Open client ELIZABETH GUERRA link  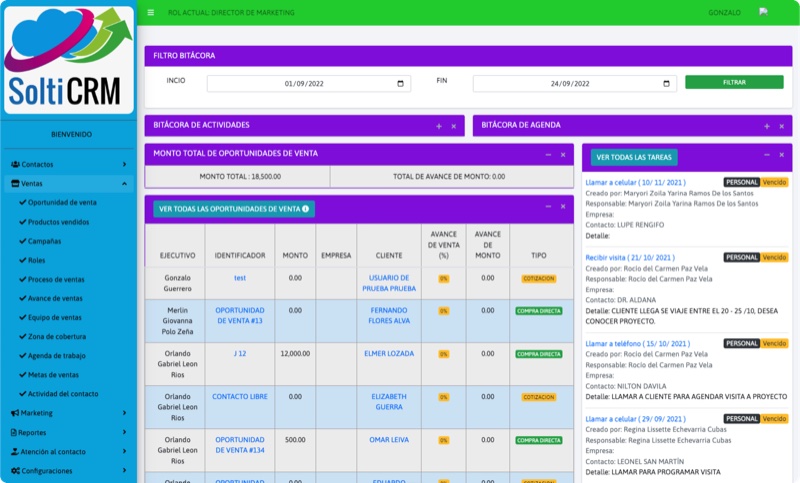click(x=389, y=401)
